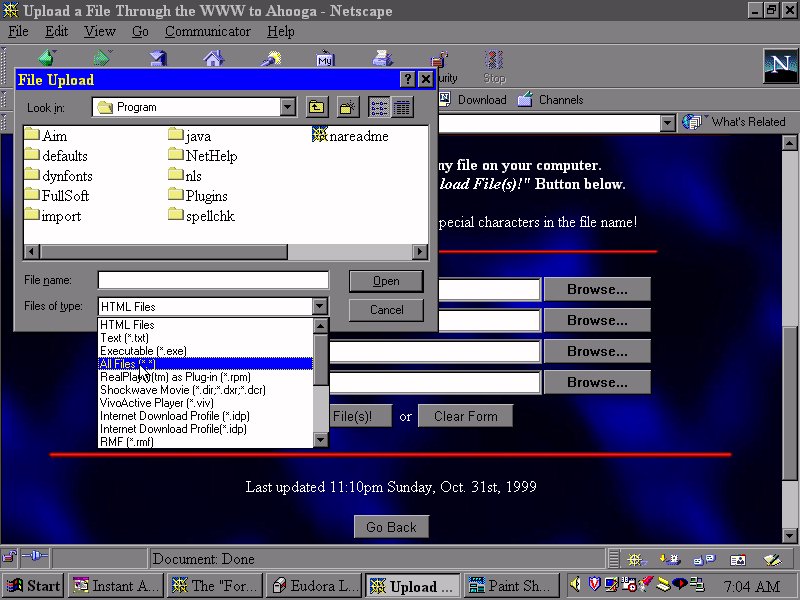This screenshot has height=600, width=800.
Task: Click the File name text field
Action: point(213,281)
